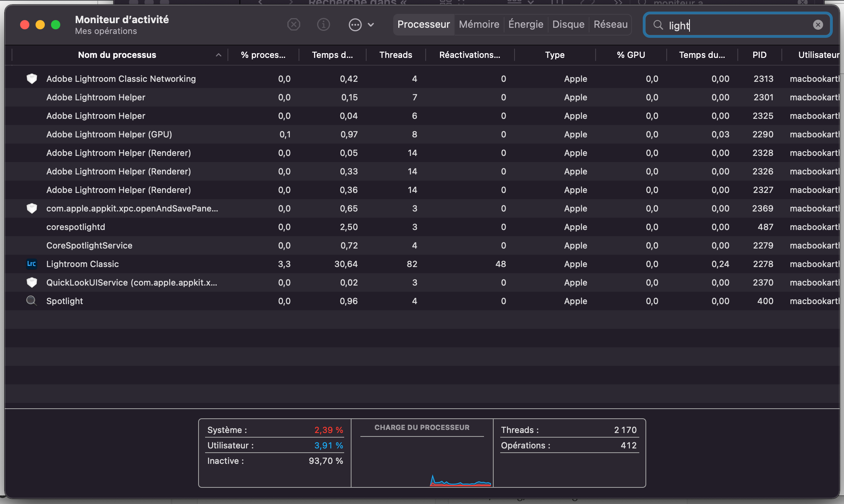Click shield icon beside QuickLookUIService process
This screenshot has height=504, width=844.
[32, 282]
